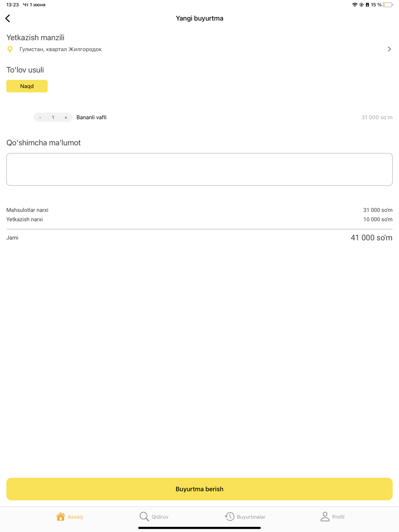Tap the To'lov usuli heading
Screen dimensions: 399x532
tap(25, 70)
